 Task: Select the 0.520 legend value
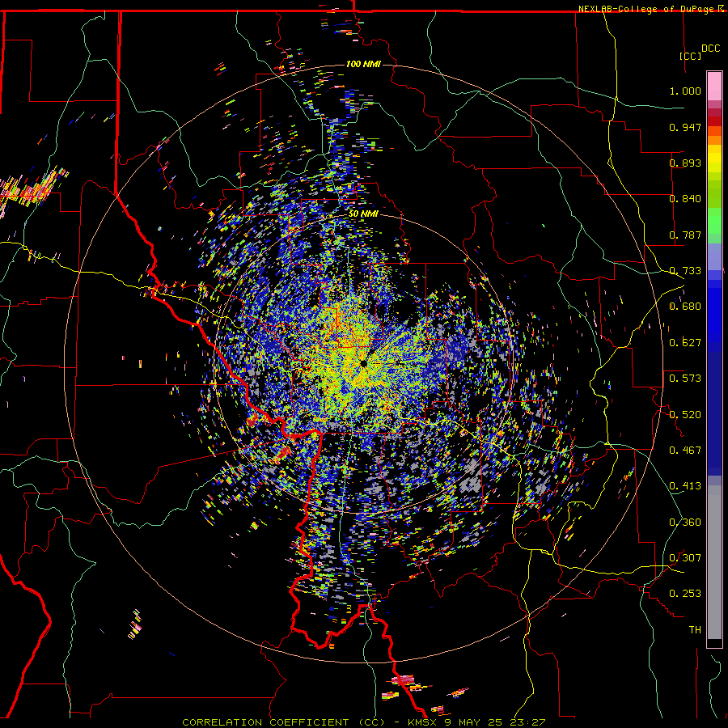pyautogui.click(x=685, y=415)
